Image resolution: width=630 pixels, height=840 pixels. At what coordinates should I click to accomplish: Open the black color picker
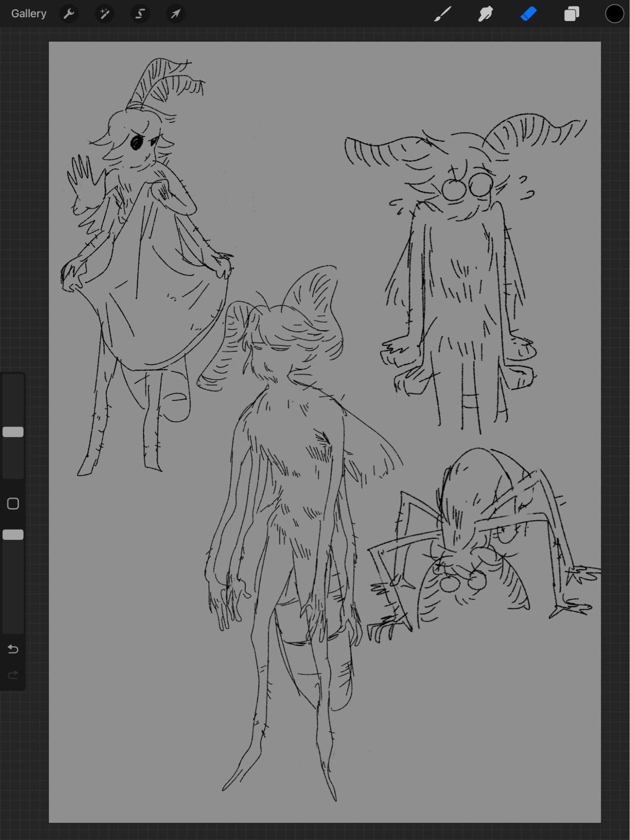click(x=614, y=14)
